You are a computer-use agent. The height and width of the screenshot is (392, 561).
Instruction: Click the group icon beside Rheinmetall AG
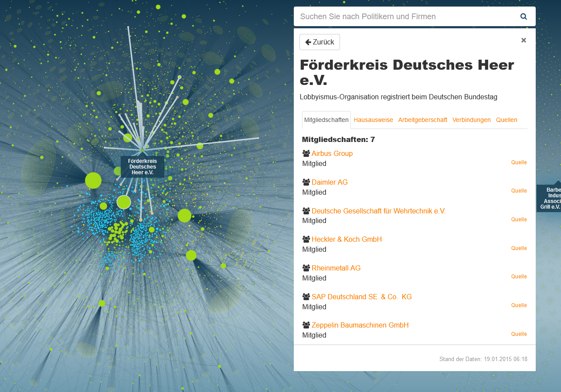306,268
